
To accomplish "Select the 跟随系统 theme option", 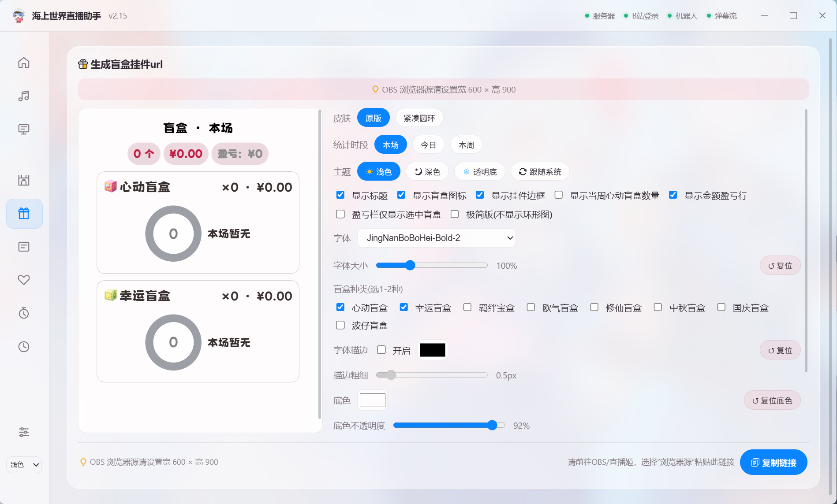I will tap(540, 171).
